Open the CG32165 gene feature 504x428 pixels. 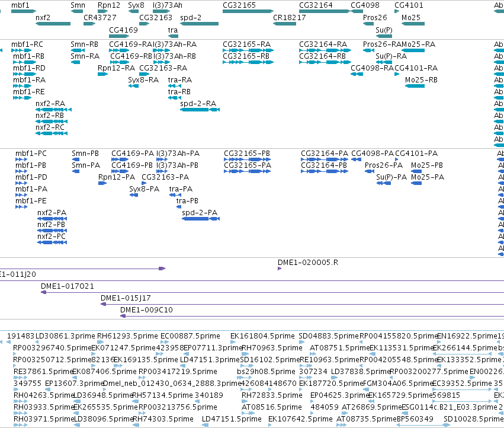pos(248,11)
